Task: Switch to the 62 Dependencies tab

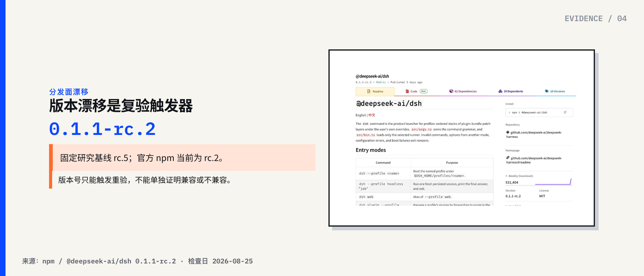Action: (x=463, y=91)
